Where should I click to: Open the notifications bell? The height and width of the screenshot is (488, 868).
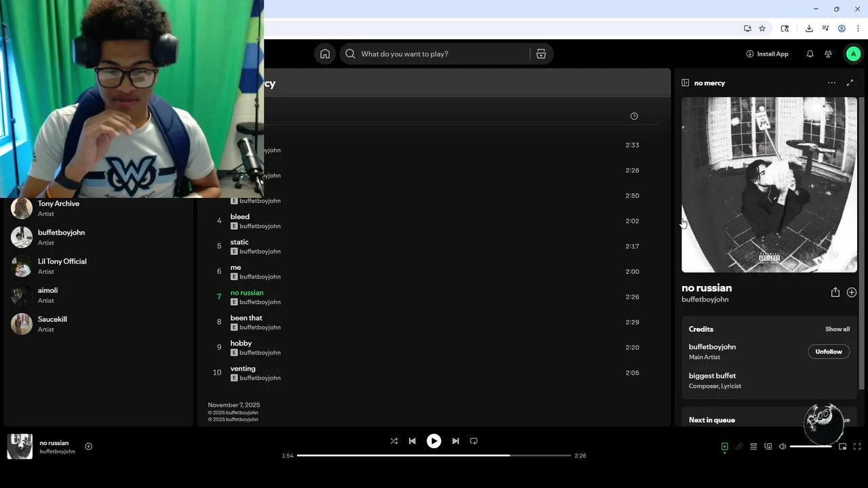(810, 54)
